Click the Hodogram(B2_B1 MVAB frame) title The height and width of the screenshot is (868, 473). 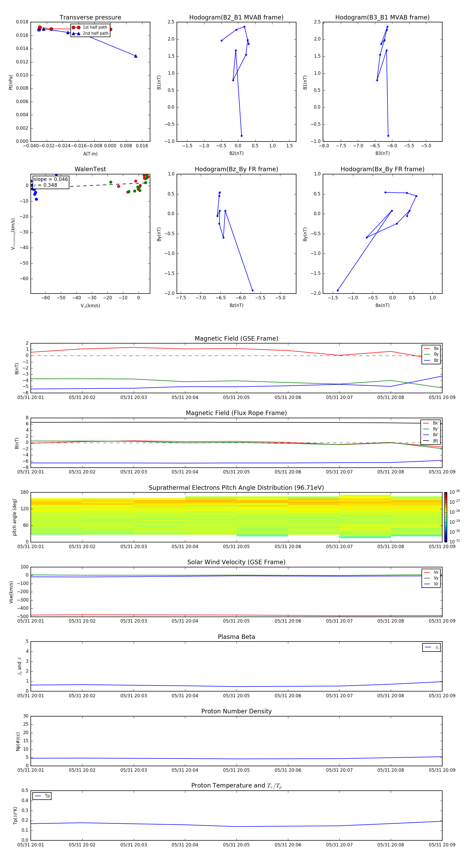pyautogui.click(x=236, y=18)
